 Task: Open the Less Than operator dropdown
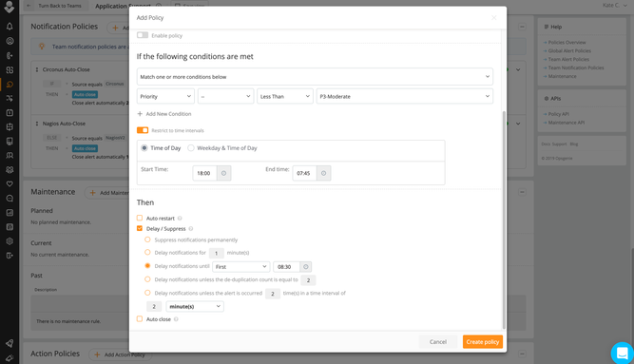[285, 96]
